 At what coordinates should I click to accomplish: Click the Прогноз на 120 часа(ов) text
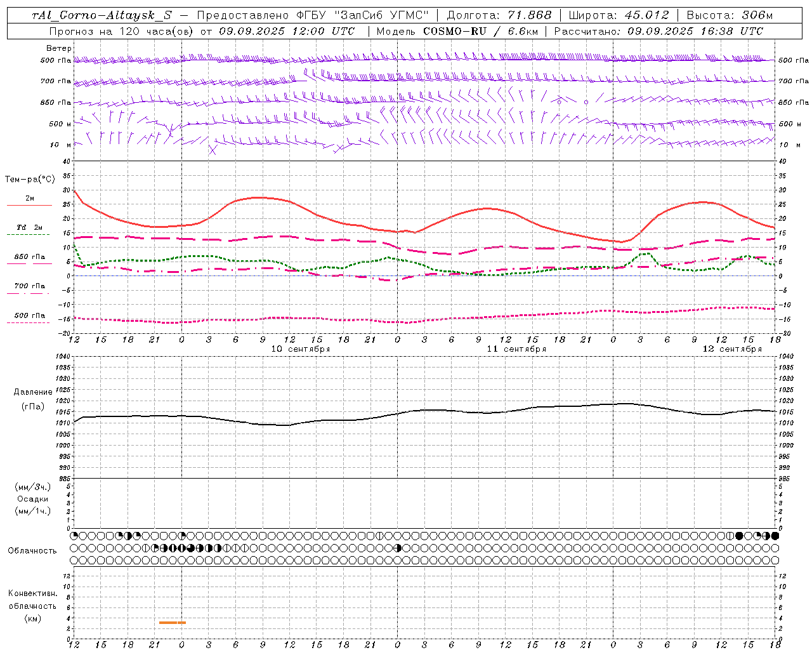pyautogui.click(x=121, y=31)
